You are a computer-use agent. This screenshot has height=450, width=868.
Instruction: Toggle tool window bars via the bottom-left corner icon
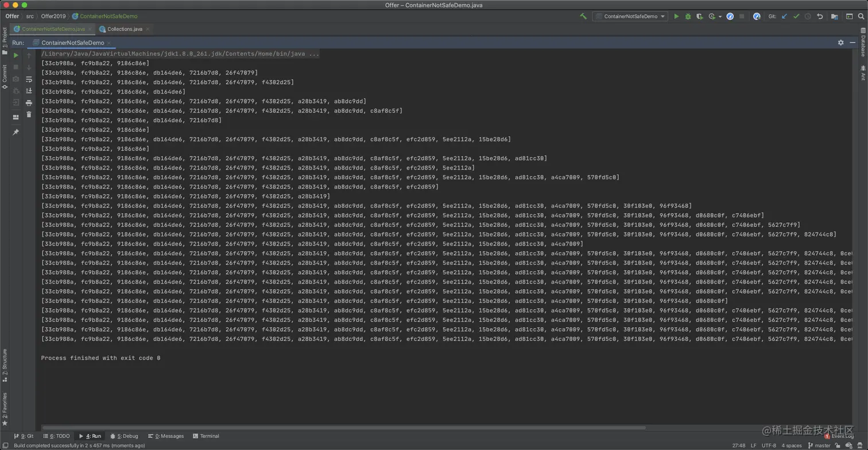pyautogui.click(x=5, y=445)
